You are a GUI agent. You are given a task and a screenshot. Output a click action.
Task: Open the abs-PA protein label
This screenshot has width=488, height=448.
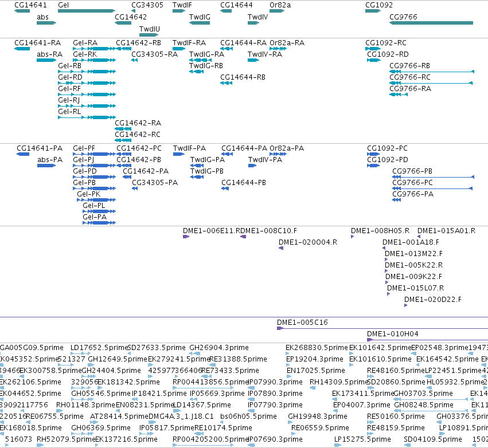point(50,159)
